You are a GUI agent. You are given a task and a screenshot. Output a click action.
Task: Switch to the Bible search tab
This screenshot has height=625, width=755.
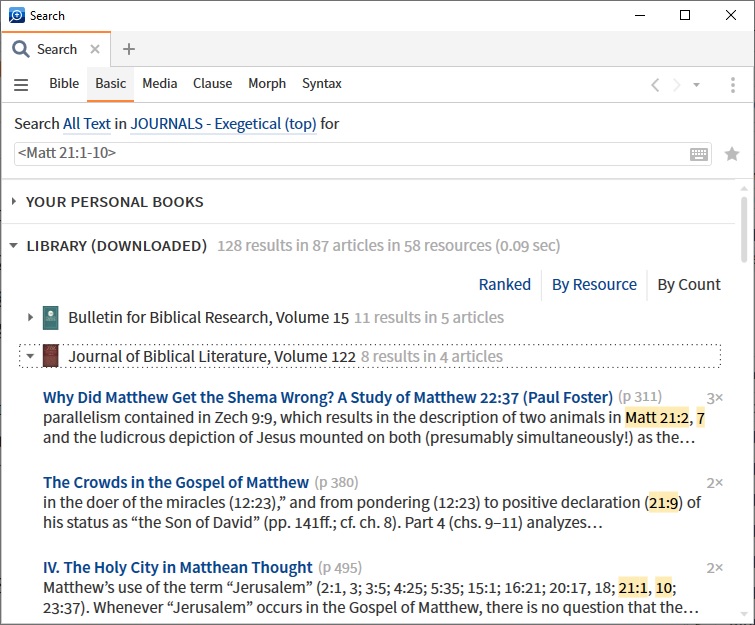[x=64, y=84]
